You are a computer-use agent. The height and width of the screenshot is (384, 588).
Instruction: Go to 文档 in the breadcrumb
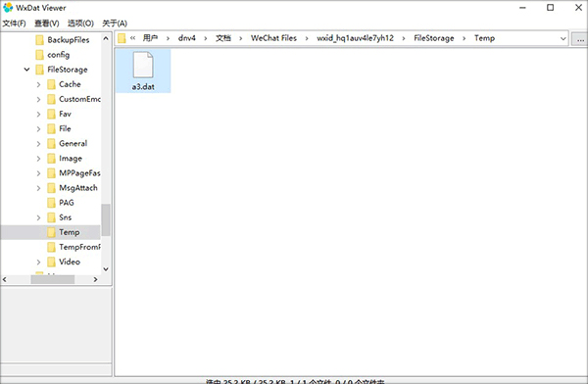pyautogui.click(x=223, y=38)
